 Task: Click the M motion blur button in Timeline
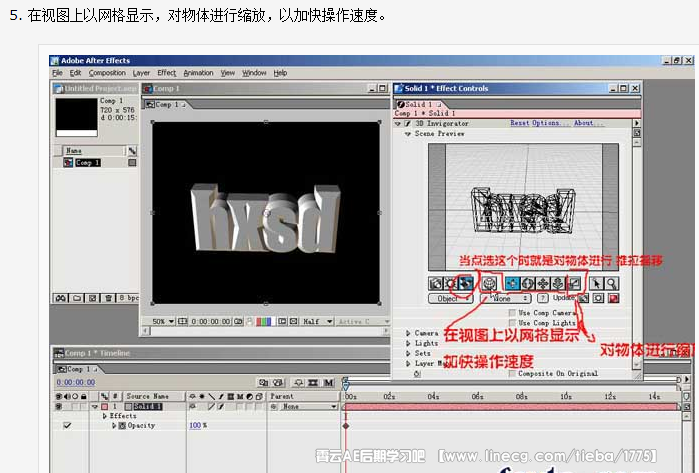[329, 383]
